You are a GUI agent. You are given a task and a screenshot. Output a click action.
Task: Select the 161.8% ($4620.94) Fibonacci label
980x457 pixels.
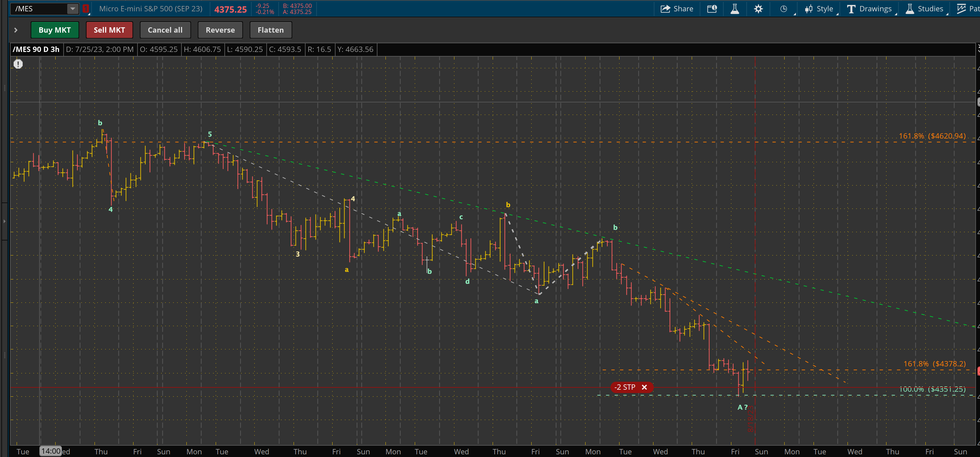932,136
